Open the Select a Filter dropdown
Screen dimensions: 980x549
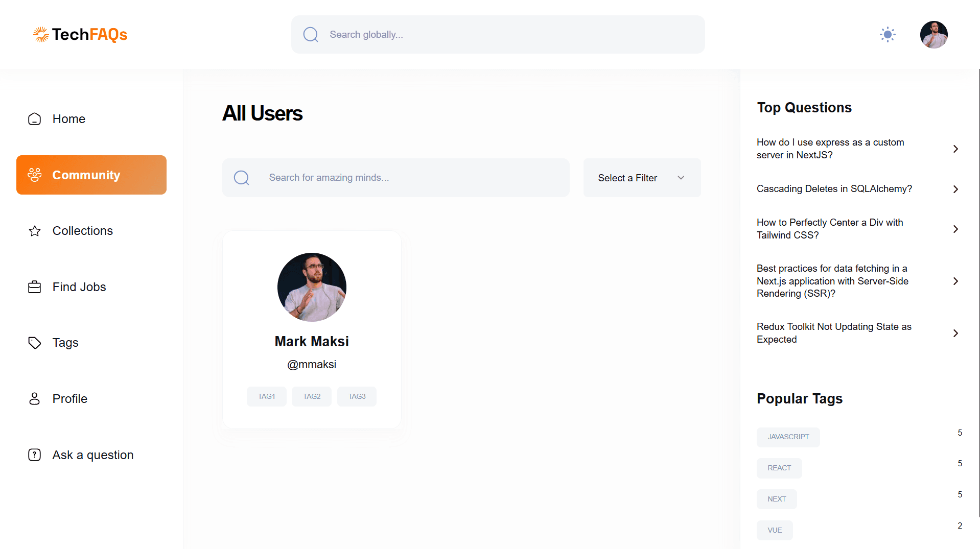(642, 178)
